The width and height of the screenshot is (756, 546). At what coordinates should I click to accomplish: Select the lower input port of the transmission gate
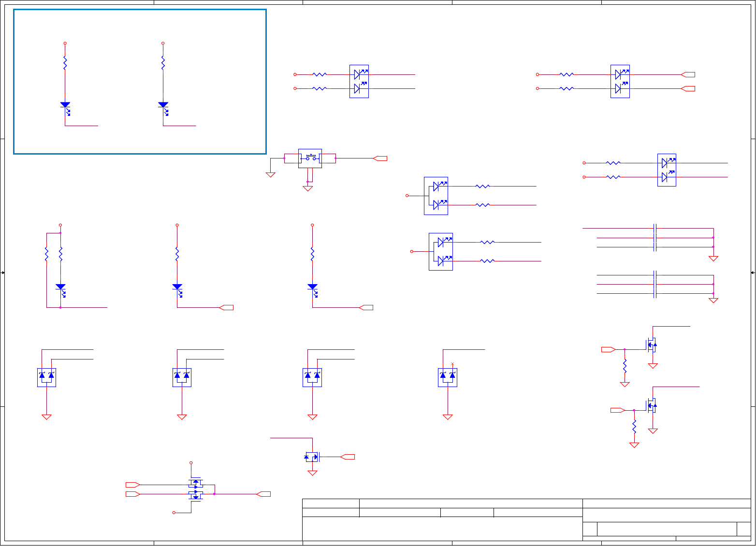(133, 494)
